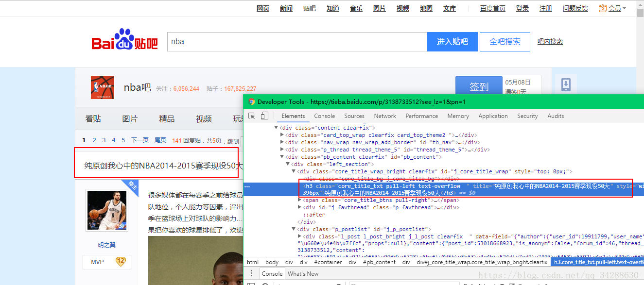Viewport: 644px width, 285px height.
Task: Open the drawer kebab menu beside the Console tab
Action: (252, 274)
